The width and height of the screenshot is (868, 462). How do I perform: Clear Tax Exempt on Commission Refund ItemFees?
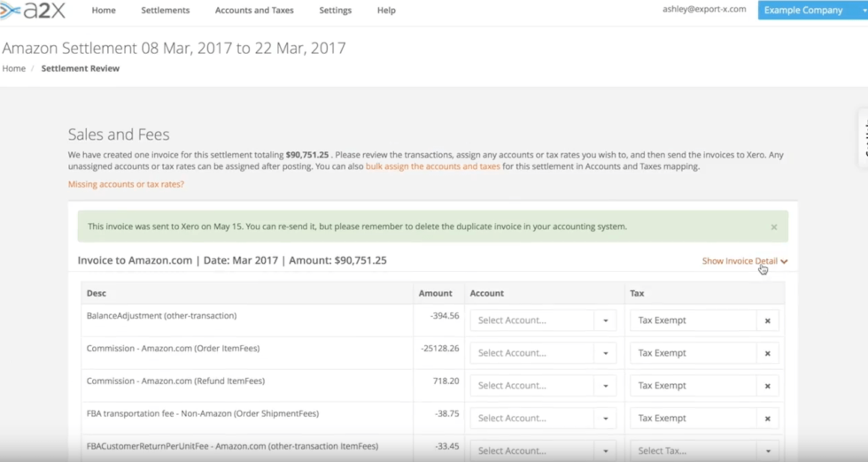pos(767,386)
